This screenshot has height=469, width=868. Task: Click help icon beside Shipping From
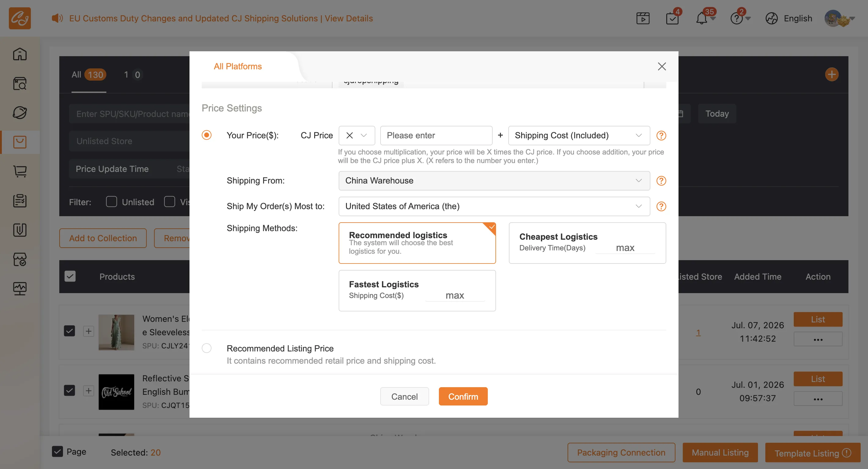661,181
